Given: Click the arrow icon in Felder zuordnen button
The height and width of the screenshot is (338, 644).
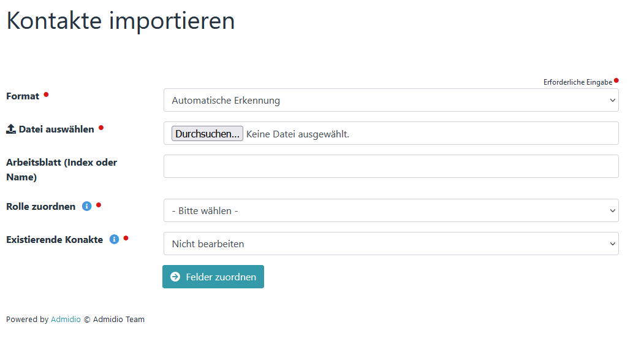Looking at the screenshot, I should 175,277.
